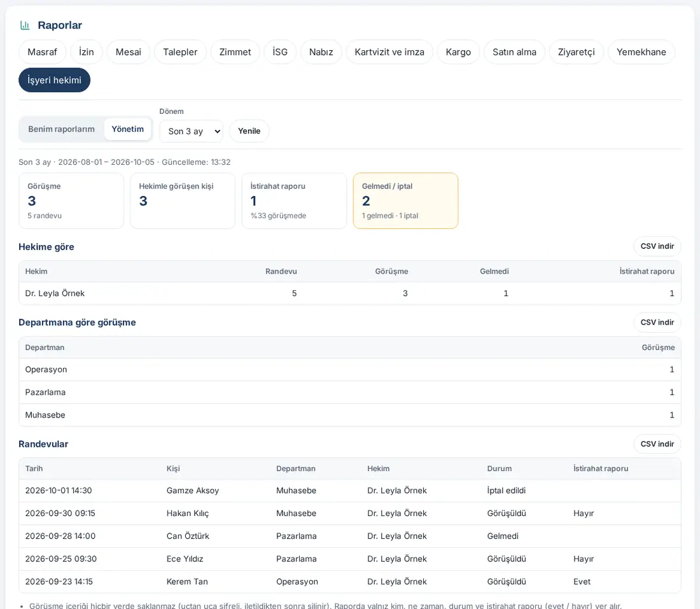Open the Dönem period dropdown
The height and width of the screenshot is (609, 700).
point(191,131)
